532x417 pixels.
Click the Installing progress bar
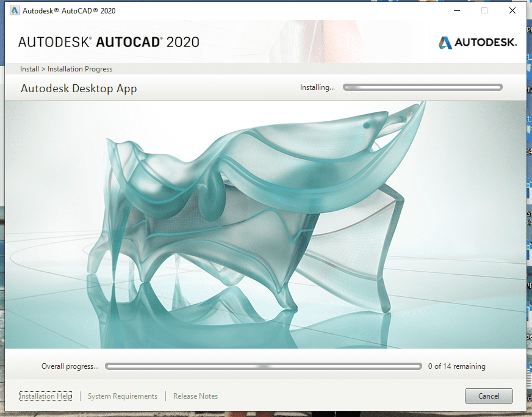coord(422,87)
